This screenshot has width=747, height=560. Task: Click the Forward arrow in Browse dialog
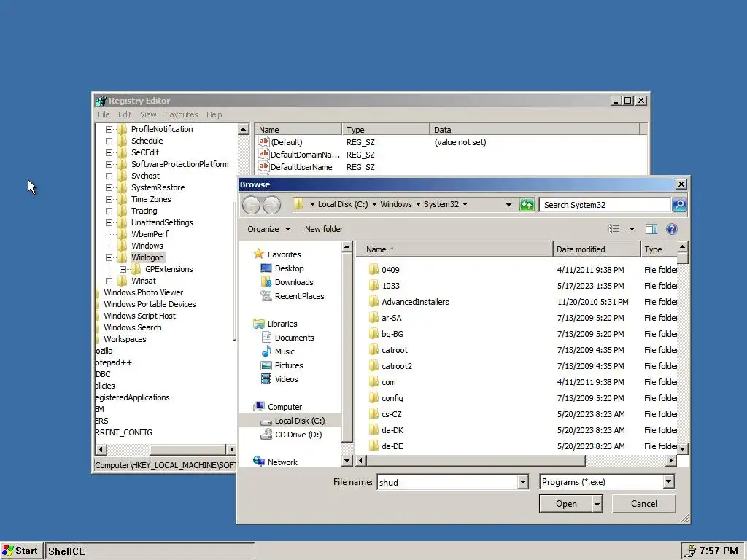(x=271, y=205)
